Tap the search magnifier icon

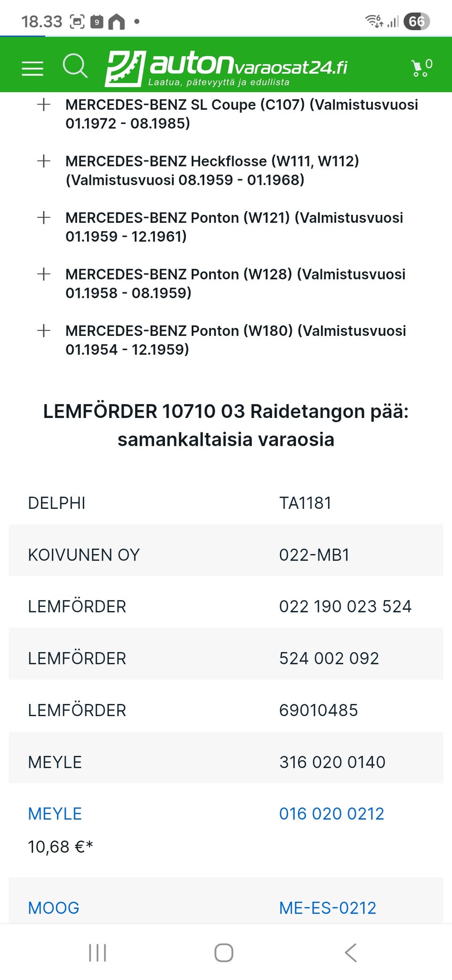click(75, 65)
